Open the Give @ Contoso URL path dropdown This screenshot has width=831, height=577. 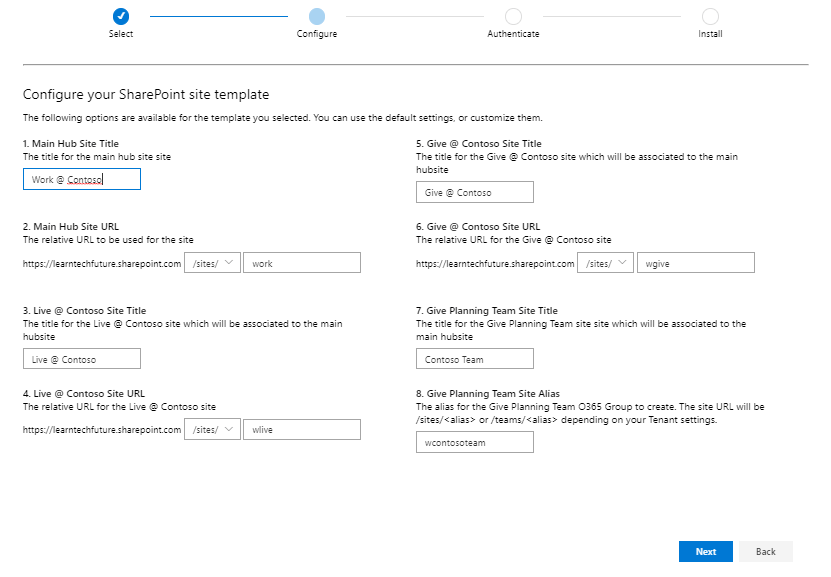click(606, 263)
